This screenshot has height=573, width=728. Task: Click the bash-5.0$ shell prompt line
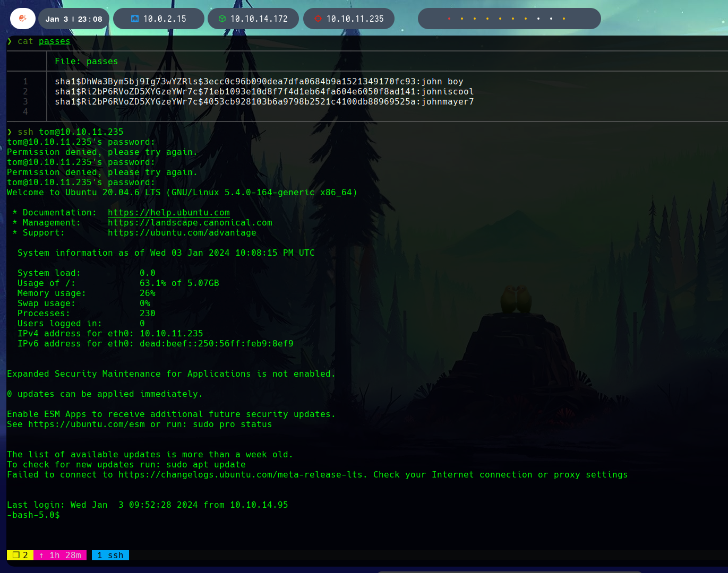pyautogui.click(x=33, y=515)
